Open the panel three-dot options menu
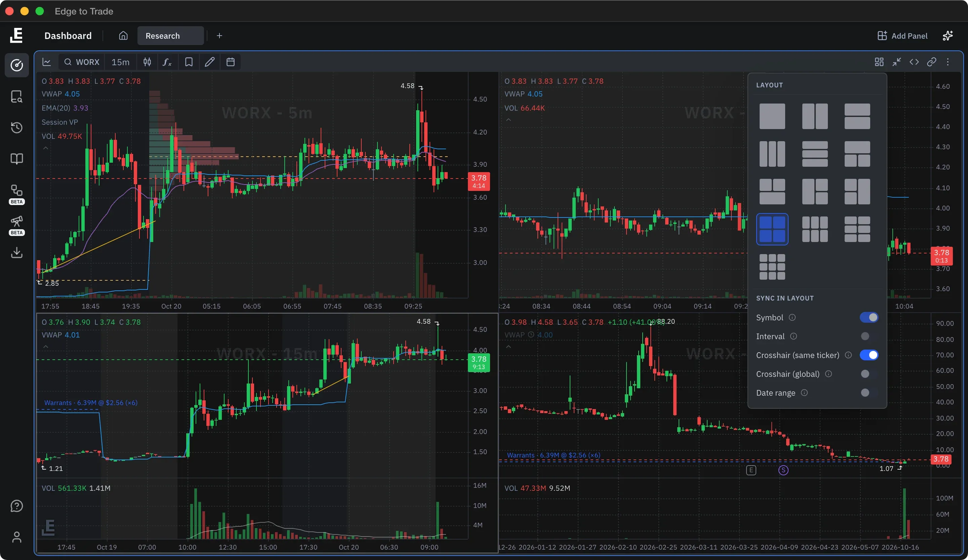This screenshot has width=968, height=560. click(x=947, y=62)
